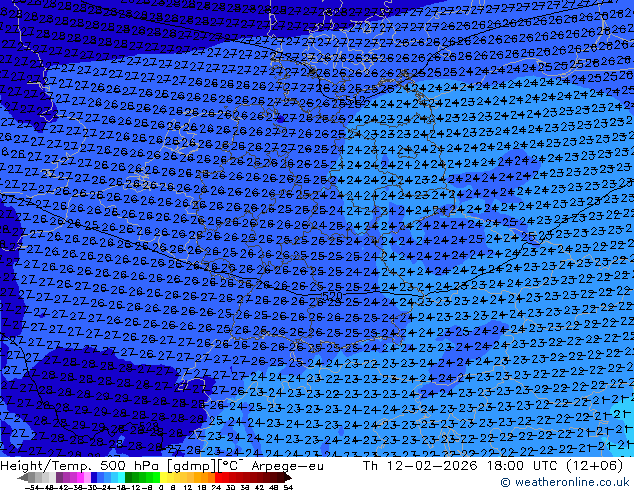Click the gray left arrow end of color scale
Screen dimensions: 634x490
tap(23, 477)
